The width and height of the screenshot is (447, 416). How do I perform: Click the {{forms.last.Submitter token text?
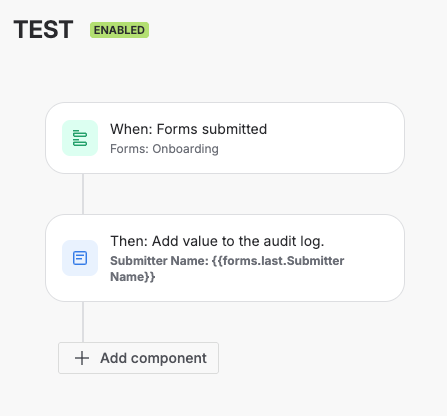(278, 261)
